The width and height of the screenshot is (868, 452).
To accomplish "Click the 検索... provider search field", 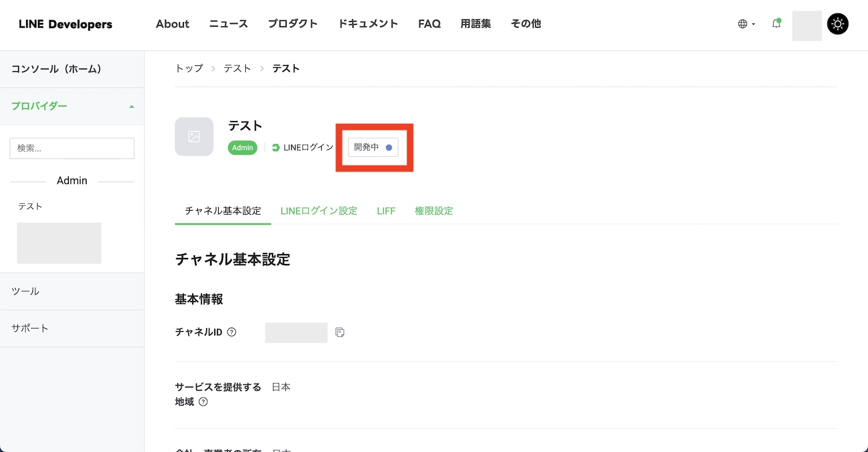I will pos(72,148).
